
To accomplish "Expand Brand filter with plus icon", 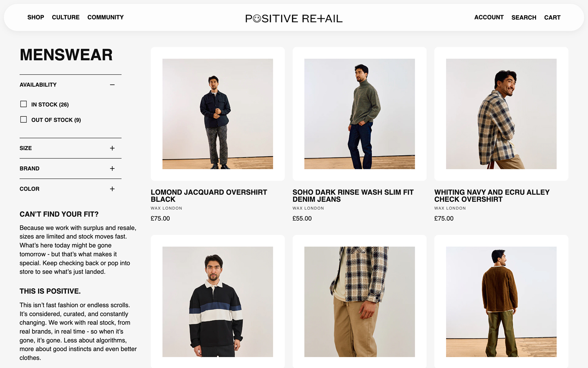I will coord(112,168).
